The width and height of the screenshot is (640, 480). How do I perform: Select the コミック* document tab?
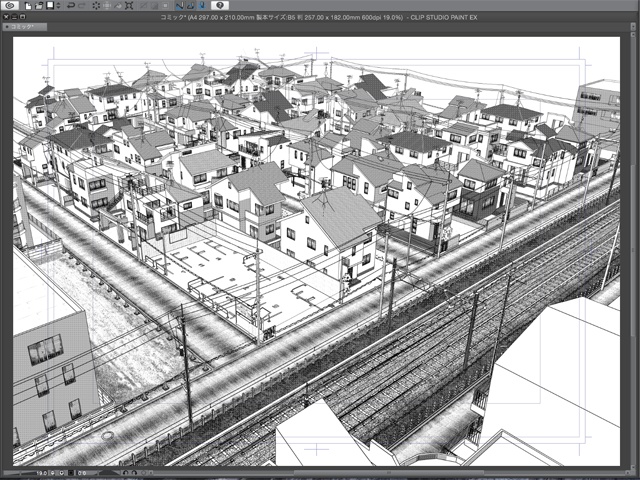tap(24, 27)
